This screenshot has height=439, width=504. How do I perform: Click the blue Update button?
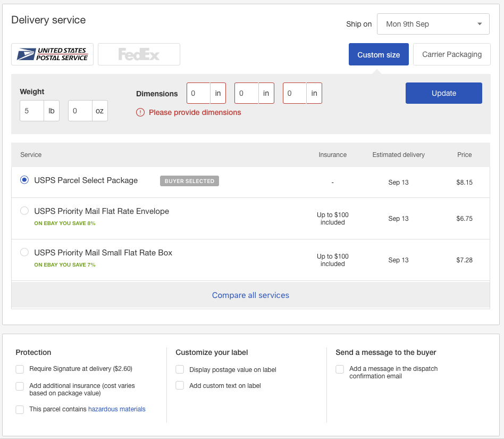(x=443, y=93)
